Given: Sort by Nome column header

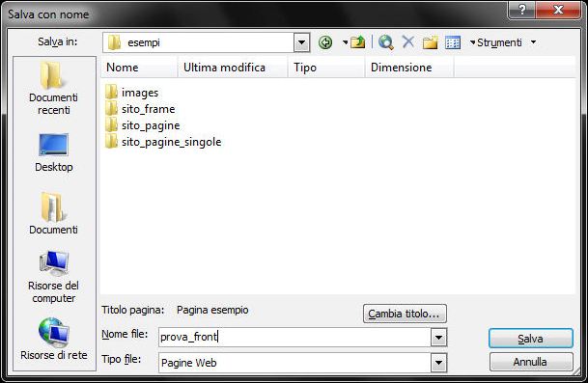Looking at the screenshot, I should point(139,68).
